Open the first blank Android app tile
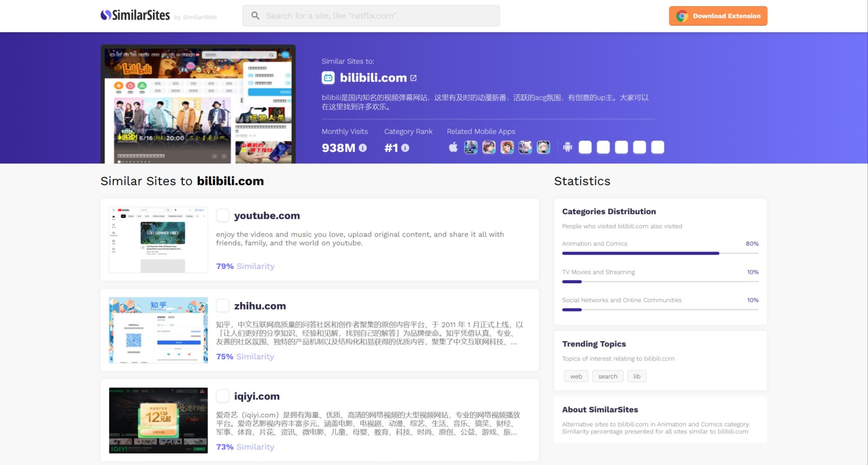Image resolution: width=868 pixels, height=465 pixels. coord(585,147)
